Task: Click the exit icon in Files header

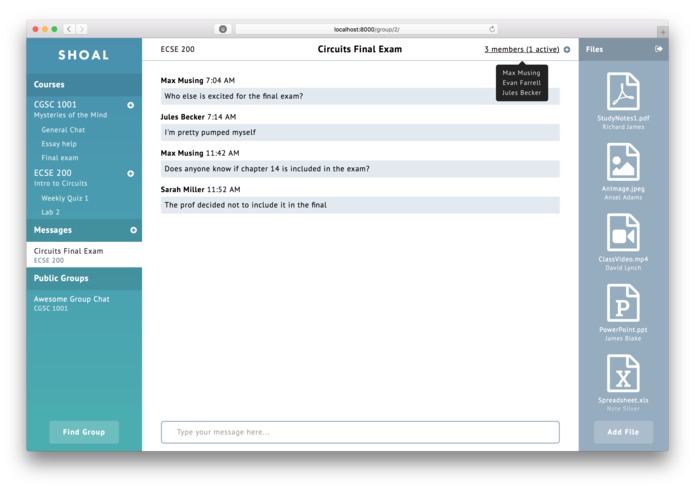Action: coord(659,49)
